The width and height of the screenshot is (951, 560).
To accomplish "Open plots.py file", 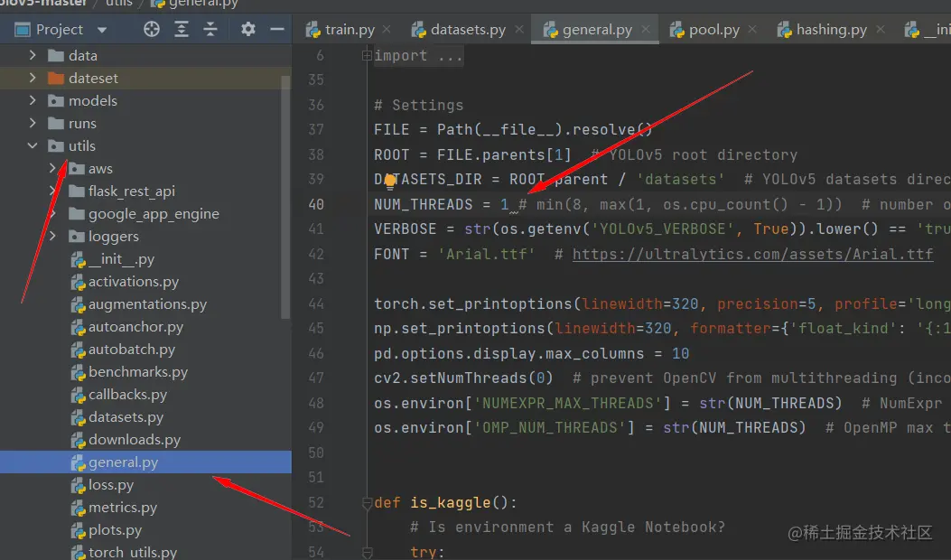I will pyautogui.click(x=115, y=529).
